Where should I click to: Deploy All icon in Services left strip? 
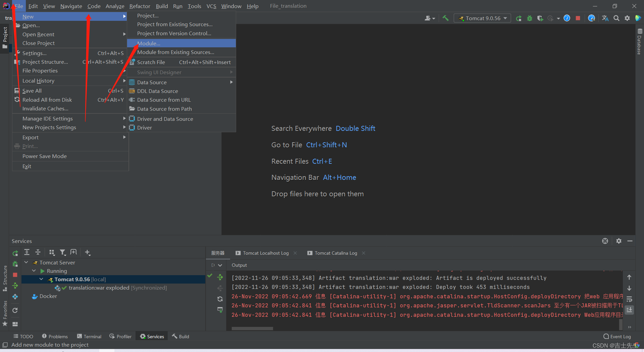[x=15, y=286]
